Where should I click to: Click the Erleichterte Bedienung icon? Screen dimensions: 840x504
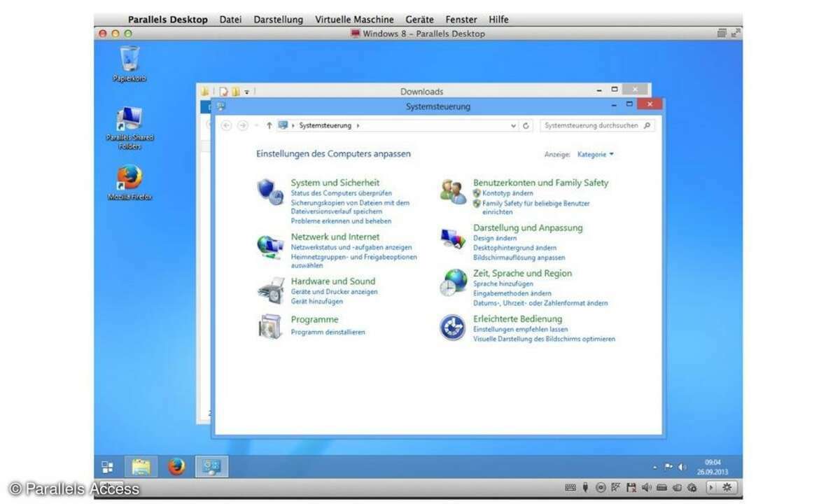(453, 328)
